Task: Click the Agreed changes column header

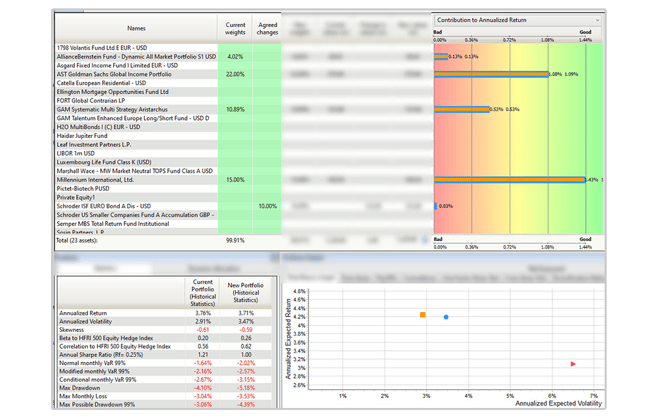Action: 267,28
